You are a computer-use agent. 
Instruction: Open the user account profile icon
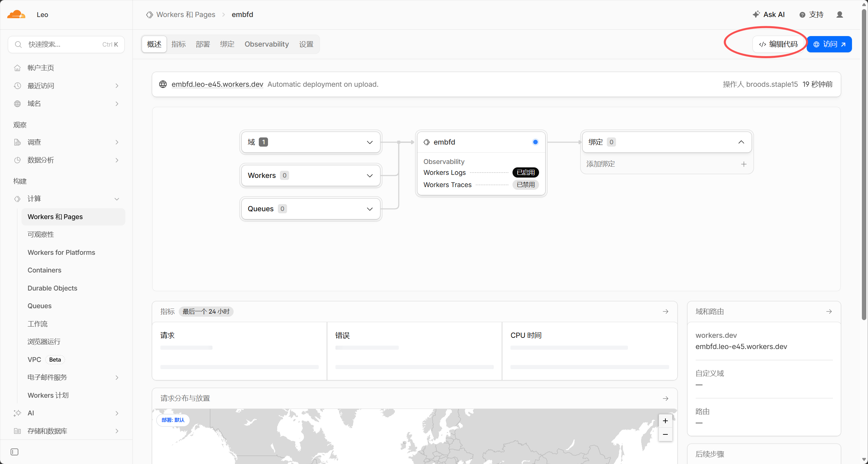click(x=839, y=15)
